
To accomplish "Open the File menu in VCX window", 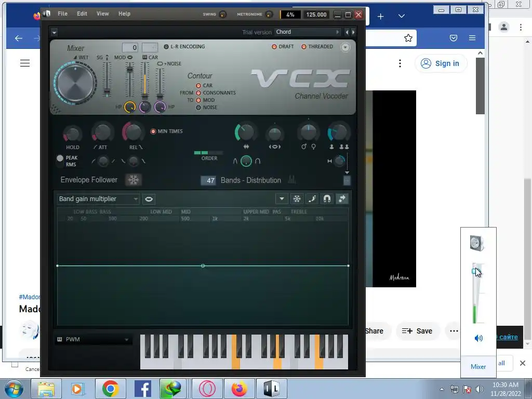I will [62, 14].
